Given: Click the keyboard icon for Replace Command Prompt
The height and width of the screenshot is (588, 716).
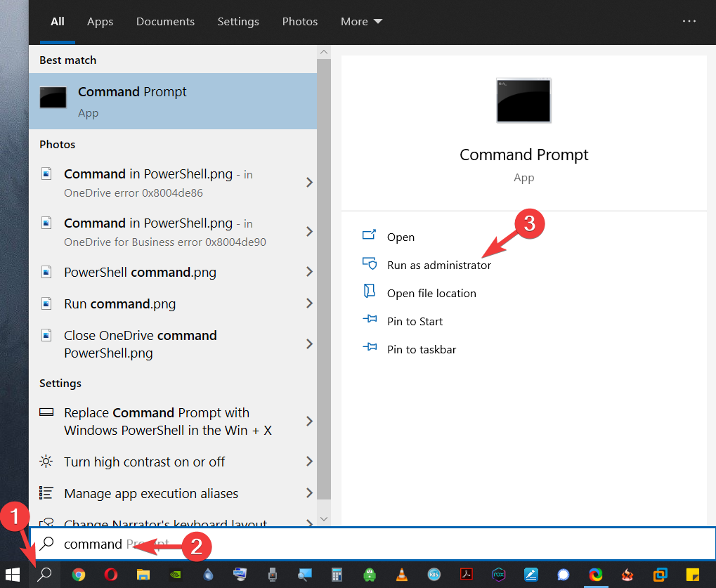Looking at the screenshot, I should coord(46,412).
